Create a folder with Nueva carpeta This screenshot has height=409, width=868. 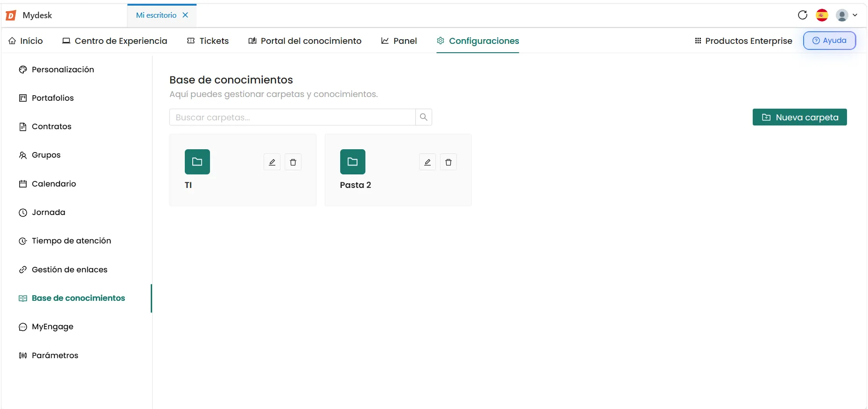coord(800,117)
